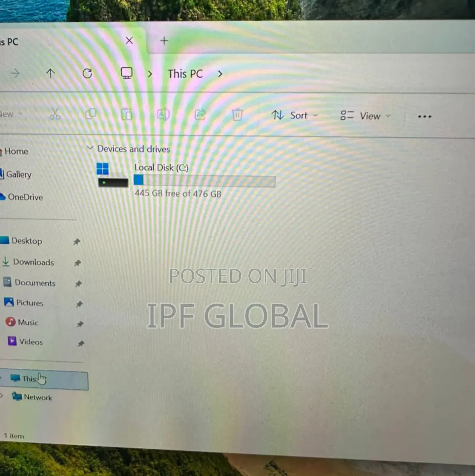Click the pin icon next to Documents

pos(78,284)
